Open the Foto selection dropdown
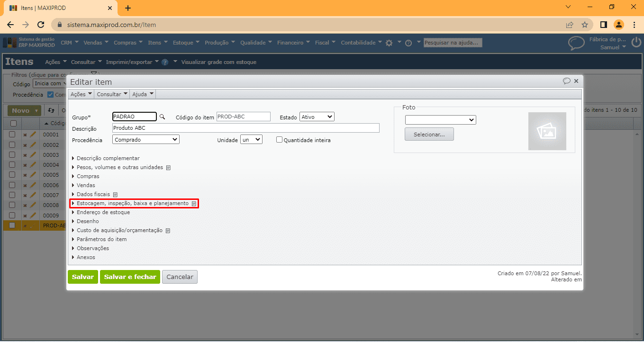Viewport: 644px width, 342px height. (440, 120)
